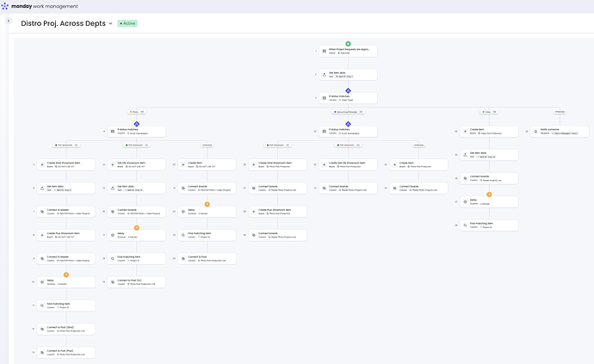Viewport: 594px width, 364px height.
Task: Click link icon of Connect to Post (Blind)
Action: click(42, 330)
